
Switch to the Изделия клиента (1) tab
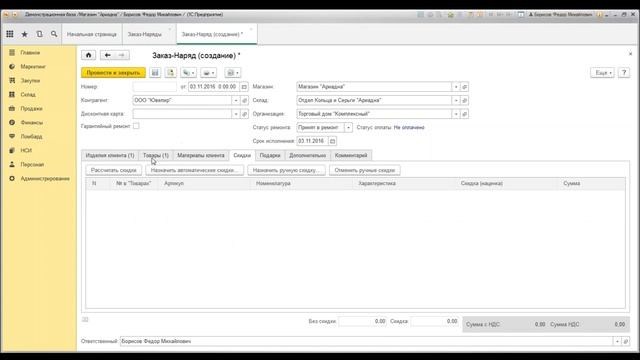coord(110,156)
